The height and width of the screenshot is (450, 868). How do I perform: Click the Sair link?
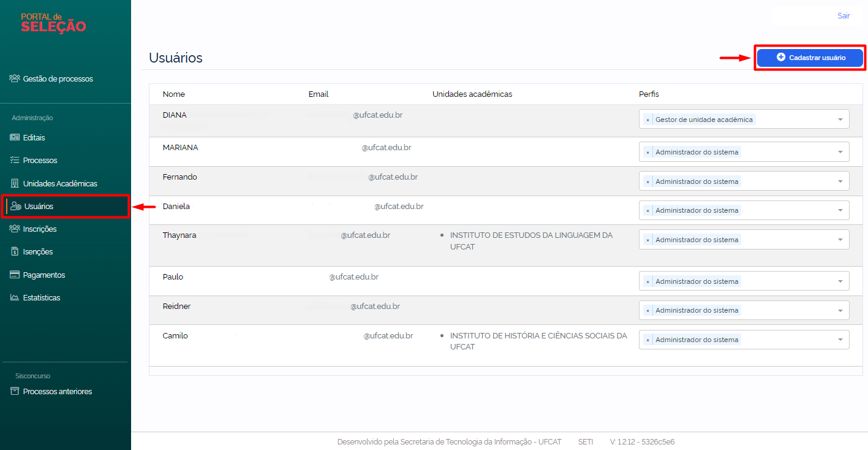click(843, 16)
